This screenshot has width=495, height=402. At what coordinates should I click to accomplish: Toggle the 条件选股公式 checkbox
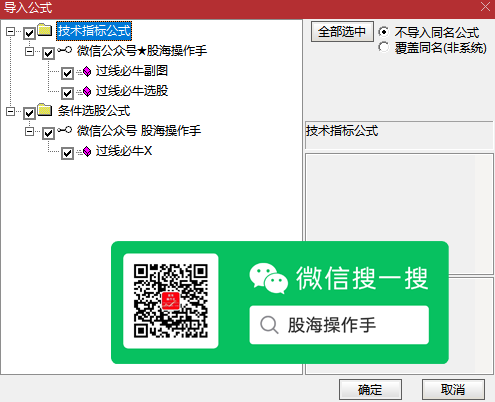(x=29, y=113)
